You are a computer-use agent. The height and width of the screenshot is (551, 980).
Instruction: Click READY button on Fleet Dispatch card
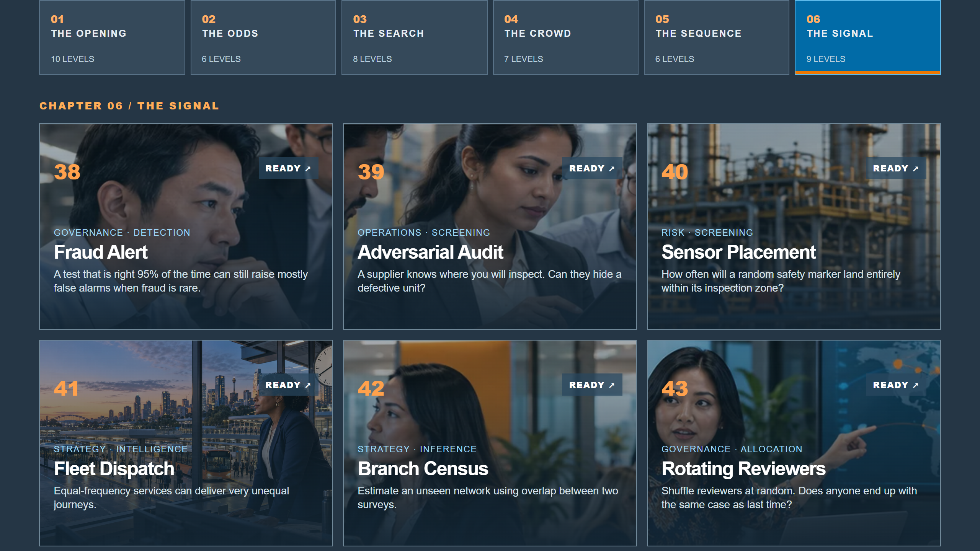[x=288, y=385]
